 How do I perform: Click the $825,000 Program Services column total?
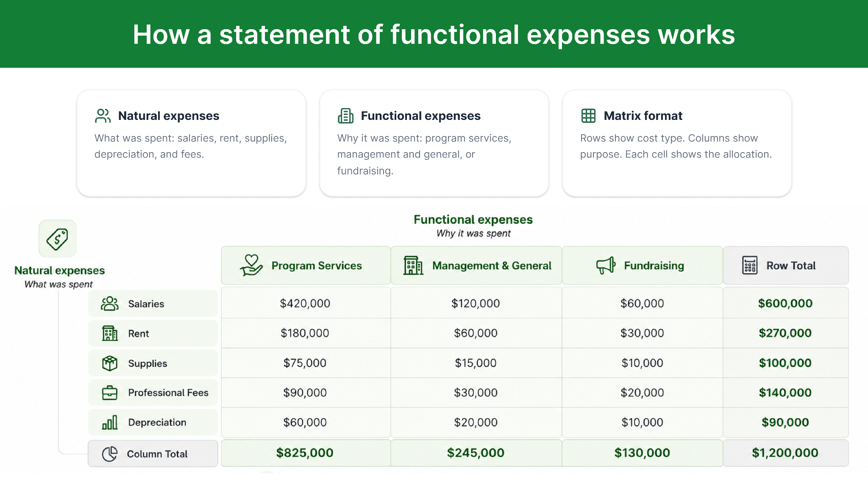[305, 453]
